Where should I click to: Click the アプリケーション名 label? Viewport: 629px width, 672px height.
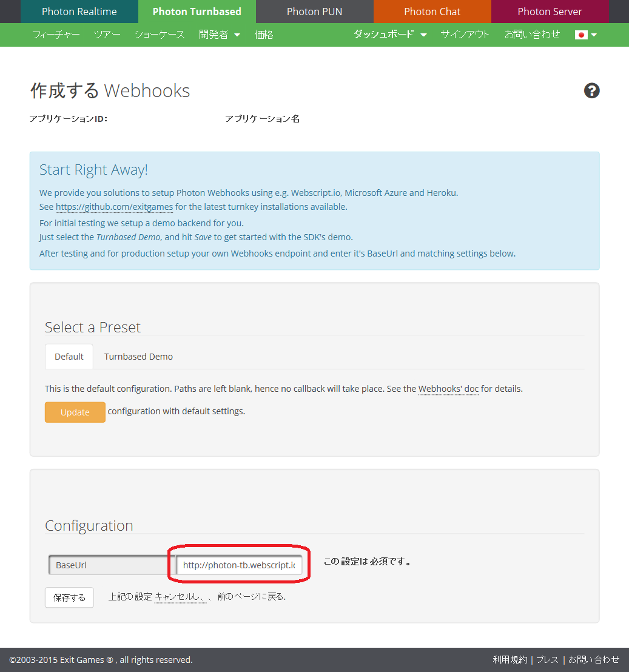262,119
